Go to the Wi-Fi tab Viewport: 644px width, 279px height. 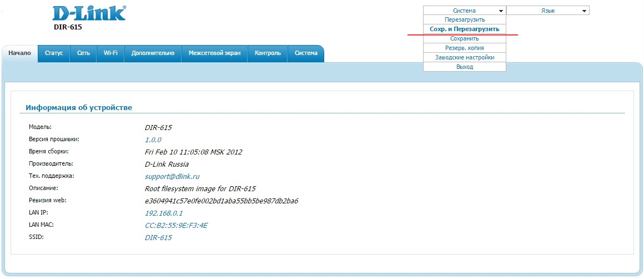pos(110,53)
